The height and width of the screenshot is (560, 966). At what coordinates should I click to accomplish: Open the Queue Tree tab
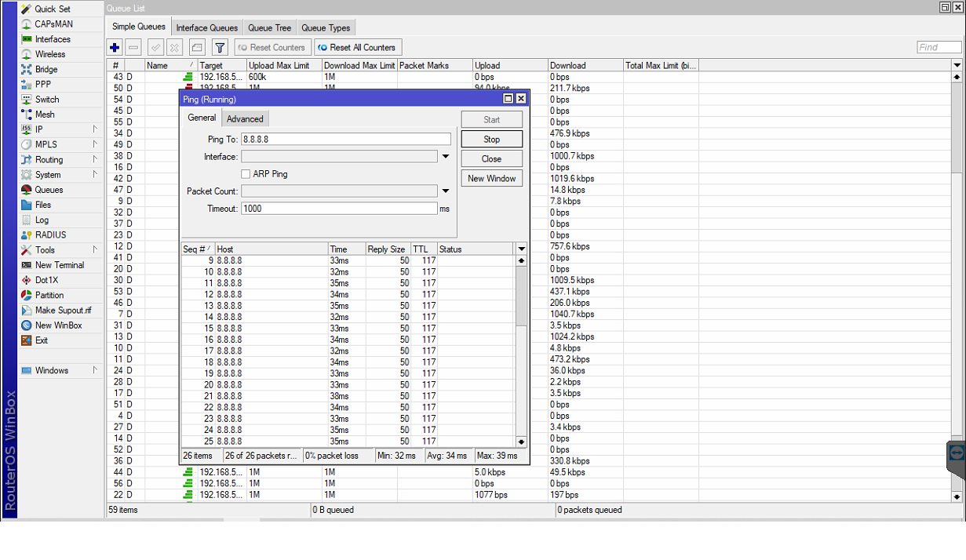click(x=270, y=28)
